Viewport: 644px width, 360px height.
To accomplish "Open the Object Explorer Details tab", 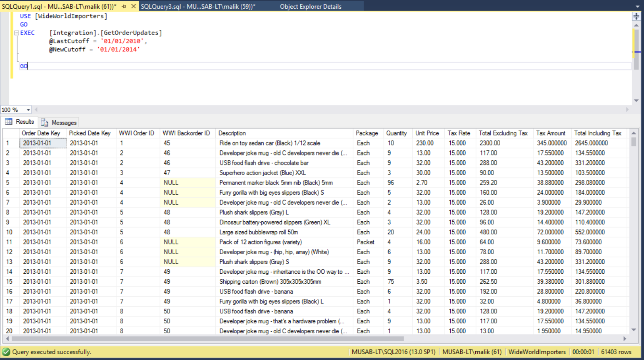I will coord(310,6).
